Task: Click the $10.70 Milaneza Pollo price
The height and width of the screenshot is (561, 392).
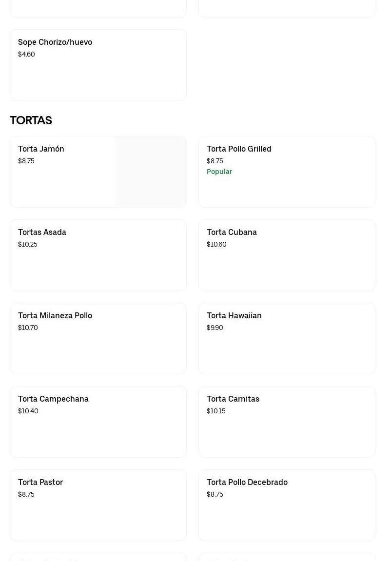Action: (28, 328)
